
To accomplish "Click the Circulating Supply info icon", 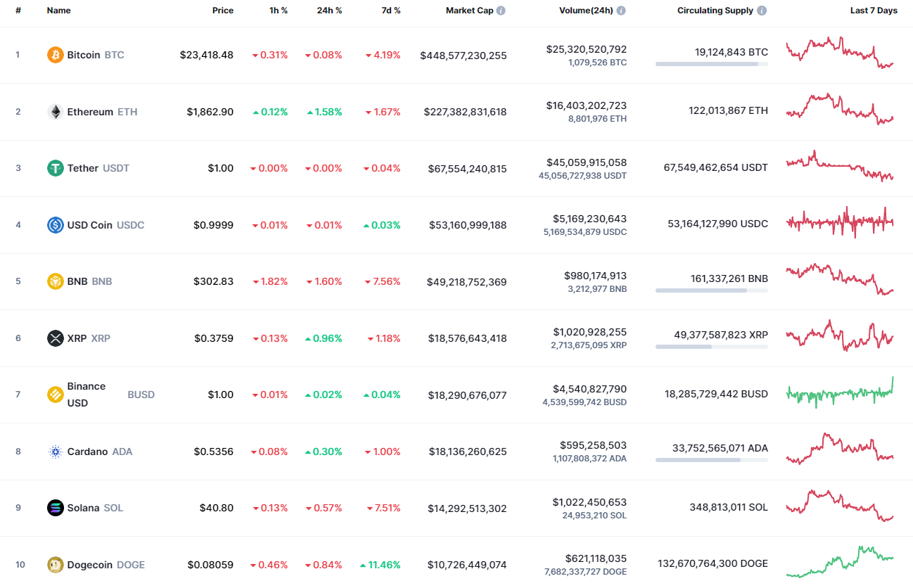I will pyautogui.click(x=762, y=10).
